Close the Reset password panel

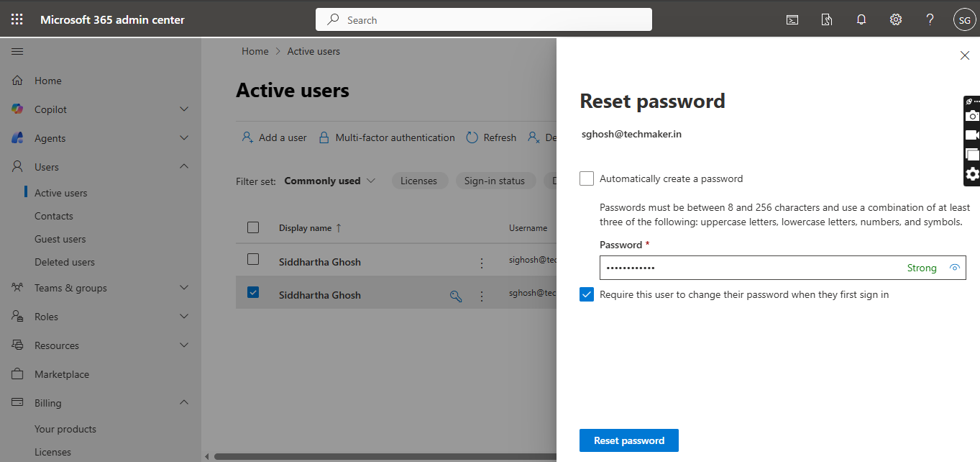(965, 55)
